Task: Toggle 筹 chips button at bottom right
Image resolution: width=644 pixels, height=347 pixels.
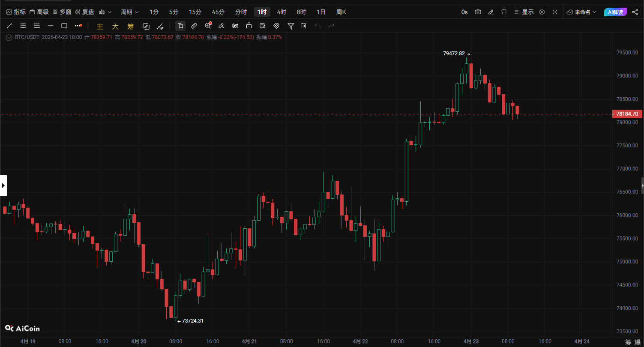Action: click(x=628, y=342)
